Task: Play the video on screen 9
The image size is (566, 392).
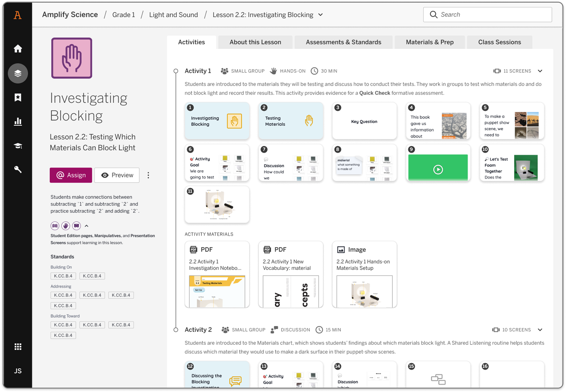Action: [438, 169]
